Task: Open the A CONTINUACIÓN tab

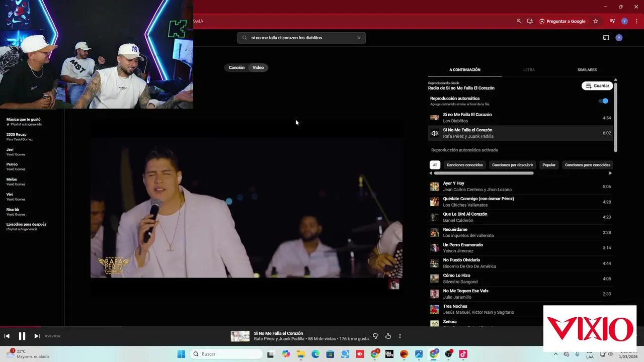Action: point(465,70)
